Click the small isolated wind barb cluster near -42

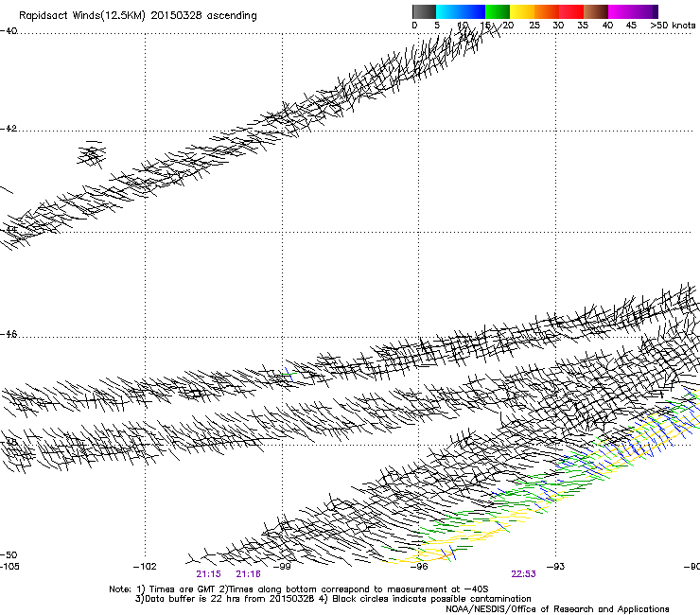coord(92,154)
